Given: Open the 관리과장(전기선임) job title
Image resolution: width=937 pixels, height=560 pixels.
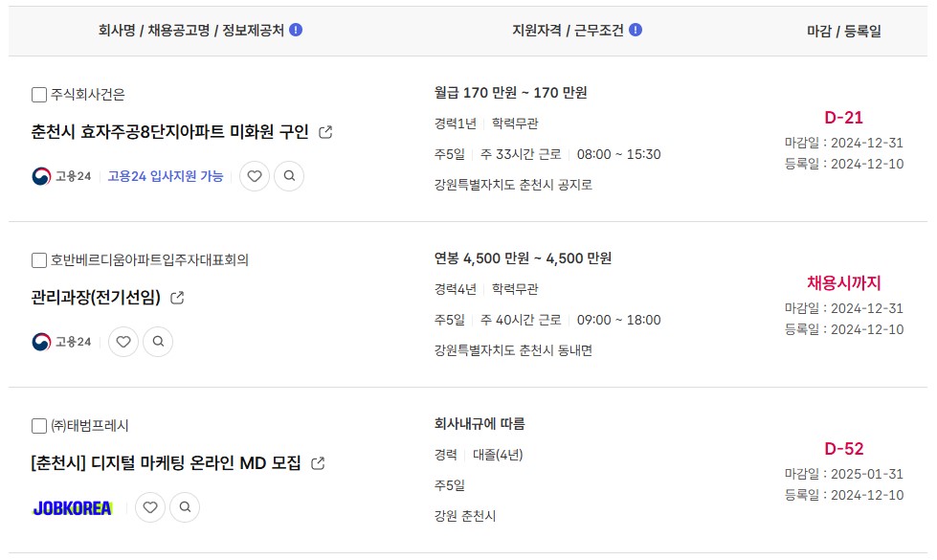Looking at the screenshot, I should point(96,297).
